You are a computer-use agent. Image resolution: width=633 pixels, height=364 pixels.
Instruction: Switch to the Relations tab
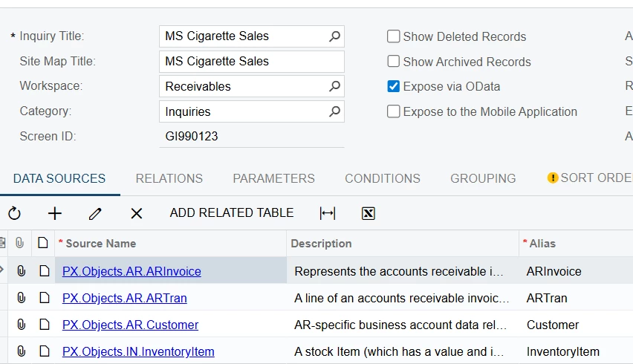[169, 178]
